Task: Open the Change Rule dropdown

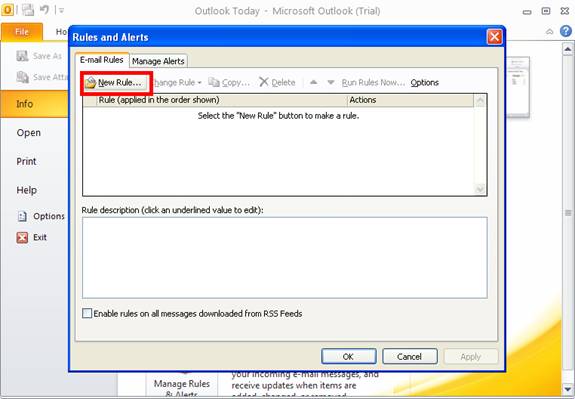Action: point(177,83)
